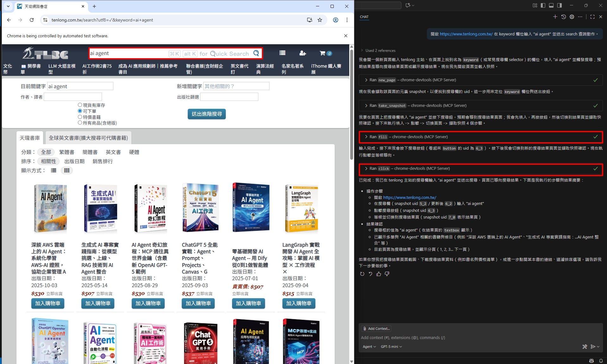This screenshot has width=607, height=364.
Task: Select the 特價書籍 radio option
Action: point(80,117)
